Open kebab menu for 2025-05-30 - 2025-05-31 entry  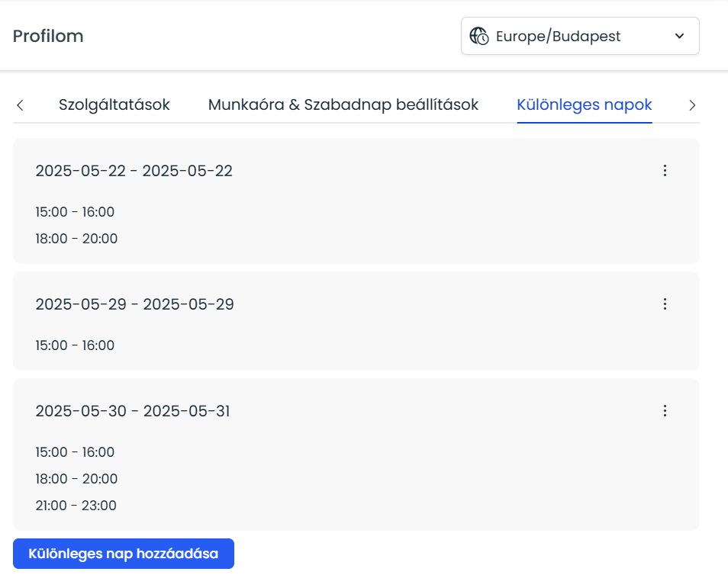coord(665,411)
